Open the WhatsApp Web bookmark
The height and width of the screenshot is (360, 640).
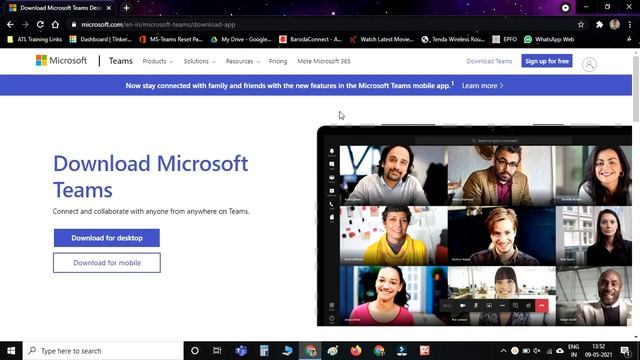[549, 39]
